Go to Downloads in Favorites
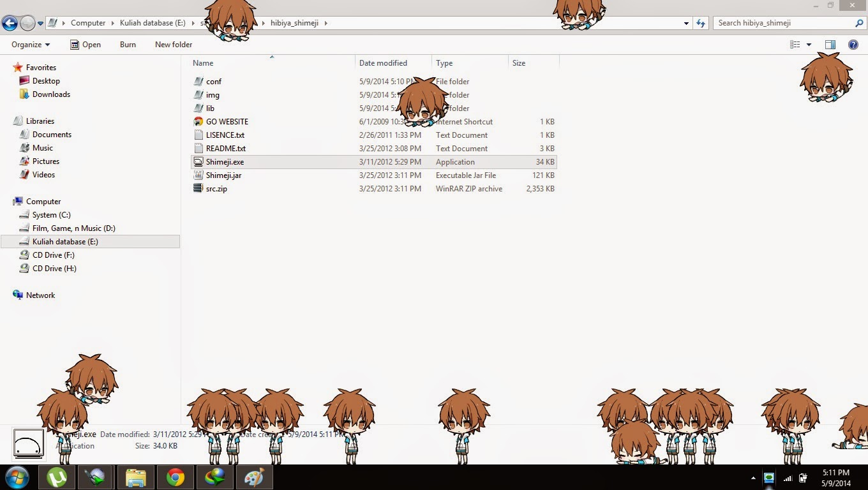868x490 pixels. click(51, 94)
